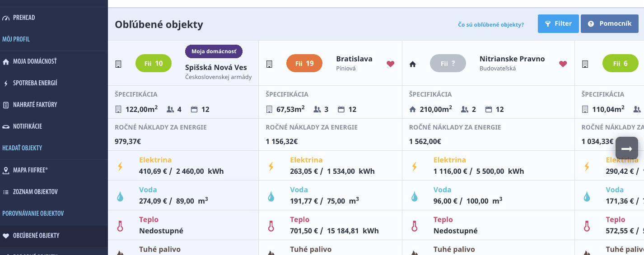Click the Spotreba energií lightning icon
This screenshot has width=644, height=255.
[x=6, y=83]
